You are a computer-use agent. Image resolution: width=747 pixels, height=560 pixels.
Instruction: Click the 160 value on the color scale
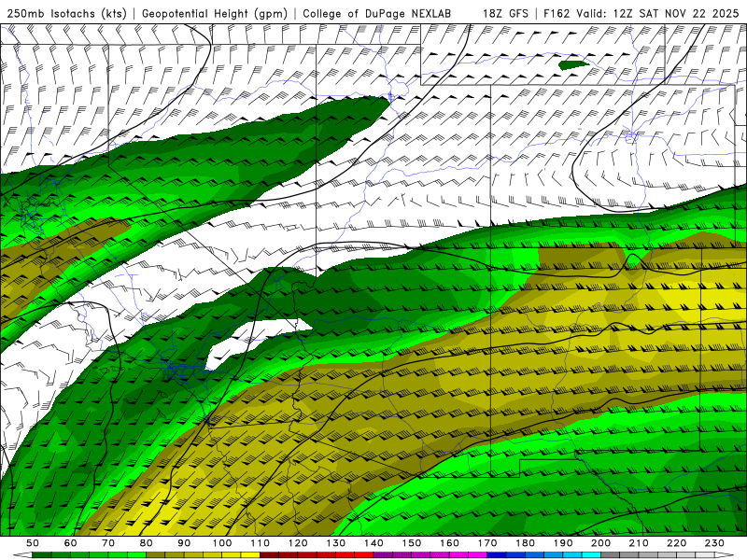coord(449,543)
